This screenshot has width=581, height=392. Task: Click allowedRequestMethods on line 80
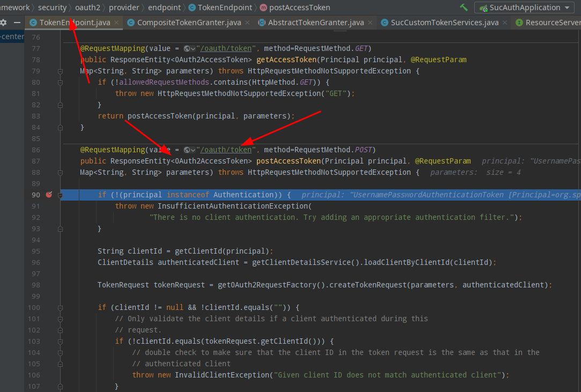164,82
